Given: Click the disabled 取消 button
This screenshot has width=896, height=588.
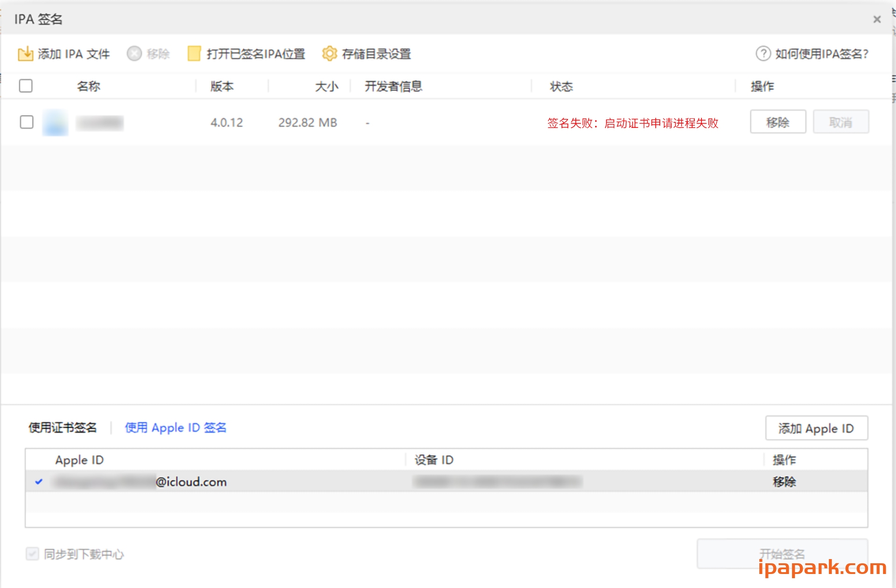Looking at the screenshot, I should point(840,122).
